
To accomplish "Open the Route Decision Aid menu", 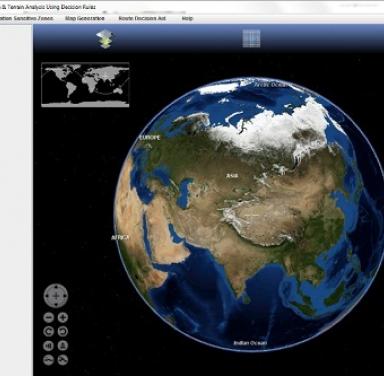I will [x=142, y=18].
